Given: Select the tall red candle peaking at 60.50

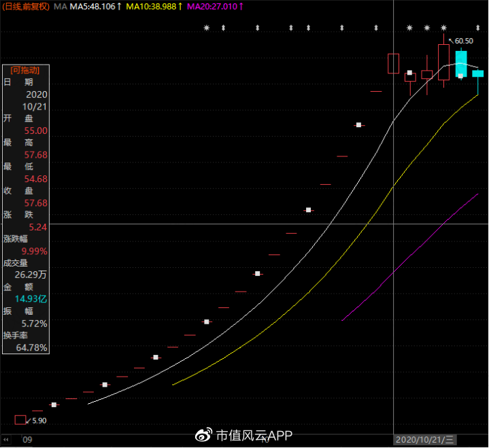Looking at the screenshot, I should pos(444,62).
